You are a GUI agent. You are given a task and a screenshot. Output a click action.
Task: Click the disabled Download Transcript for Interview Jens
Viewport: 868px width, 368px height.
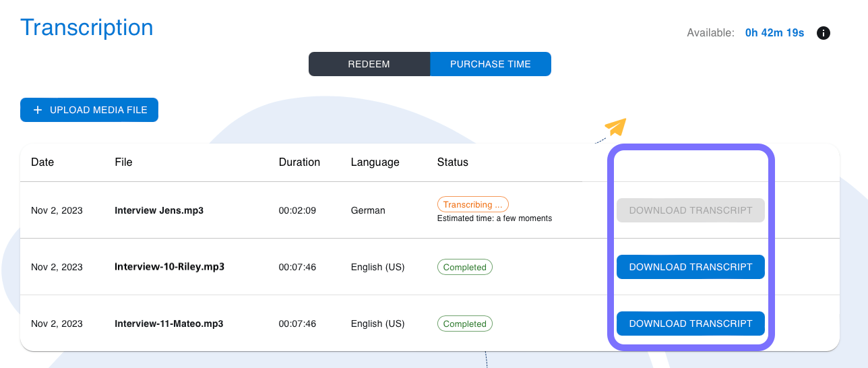[x=691, y=210]
